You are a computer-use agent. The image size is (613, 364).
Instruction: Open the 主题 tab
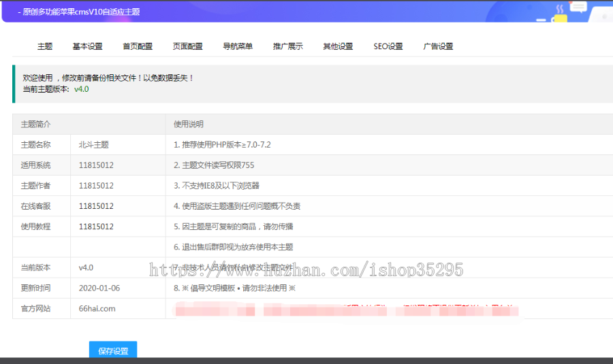45,46
